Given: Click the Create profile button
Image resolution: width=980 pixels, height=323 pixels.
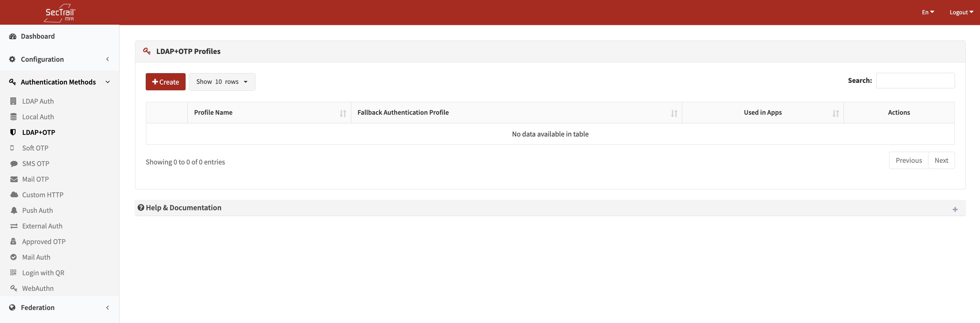Looking at the screenshot, I should [x=165, y=82].
